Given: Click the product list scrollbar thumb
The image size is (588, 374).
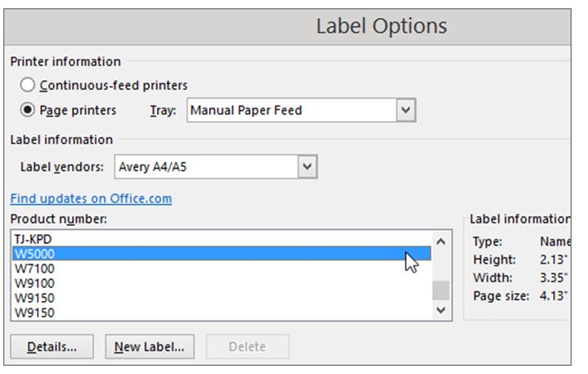Looking at the screenshot, I should (x=441, y=291).
